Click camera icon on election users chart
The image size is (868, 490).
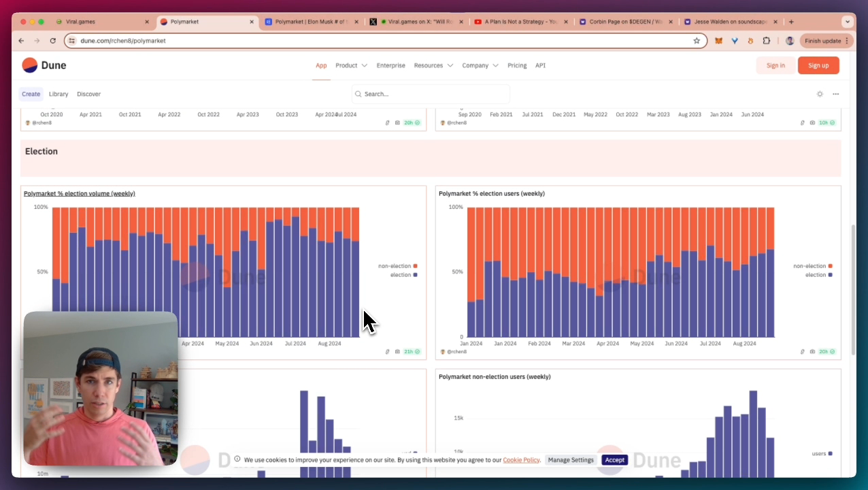pos(812,352)
